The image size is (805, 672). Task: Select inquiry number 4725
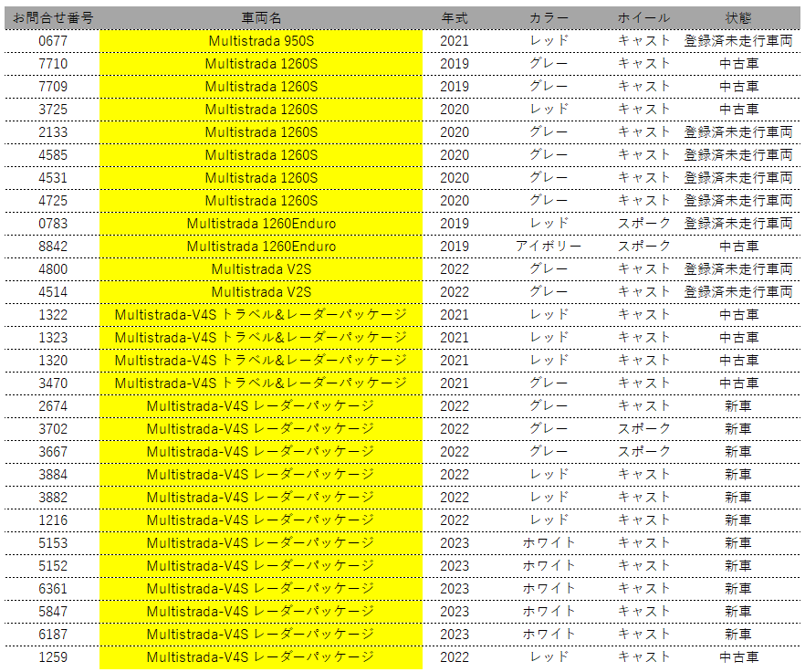pos(53,201)
